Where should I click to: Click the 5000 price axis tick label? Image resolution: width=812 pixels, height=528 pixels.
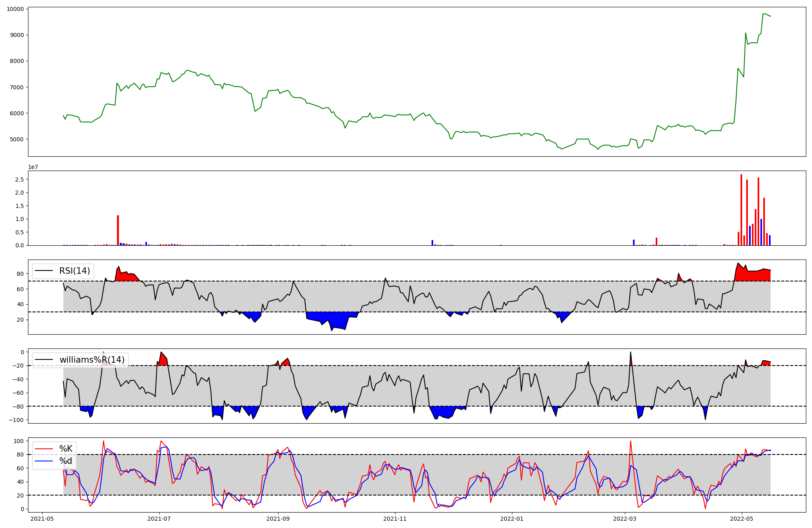17,139
